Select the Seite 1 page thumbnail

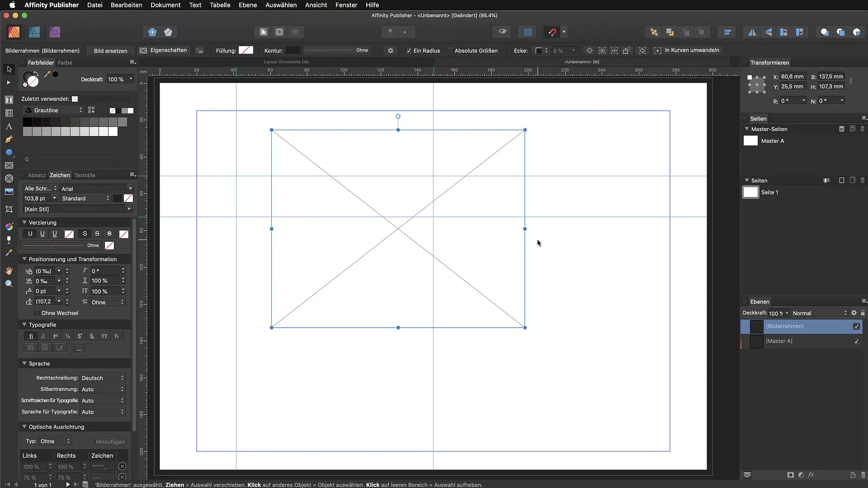(750, 192)
